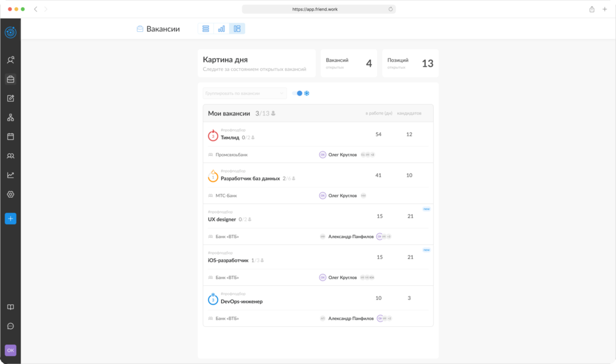Switch to bar chart view
The height and width of the screenshot is (364, 616).
[221, 29]
